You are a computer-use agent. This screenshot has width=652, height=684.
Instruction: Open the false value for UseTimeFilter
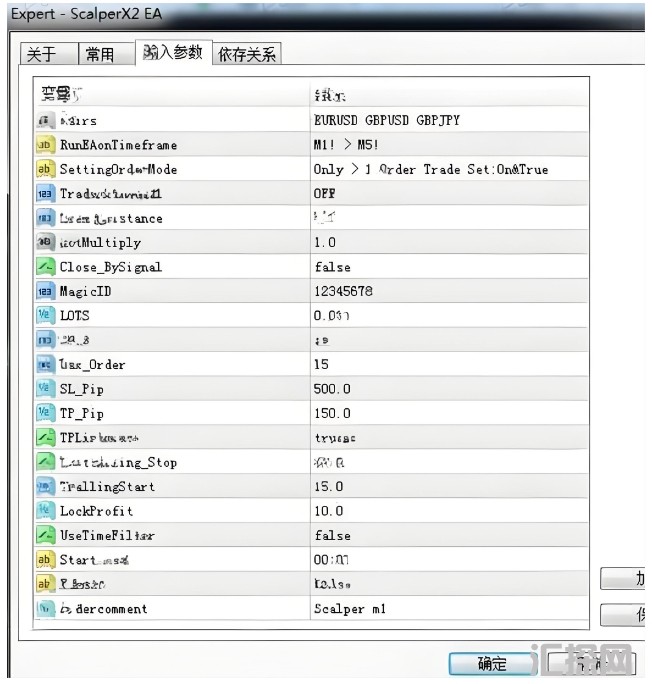point(332,536)
